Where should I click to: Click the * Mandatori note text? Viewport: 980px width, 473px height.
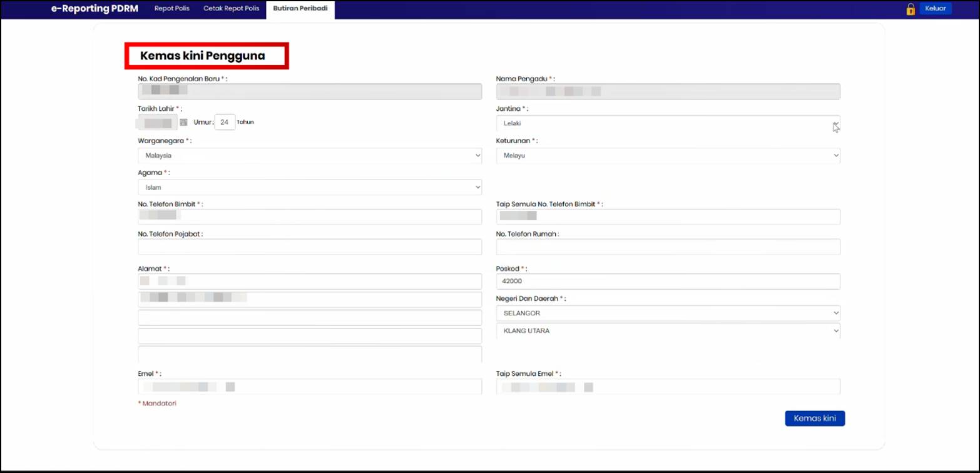point(157,404)
